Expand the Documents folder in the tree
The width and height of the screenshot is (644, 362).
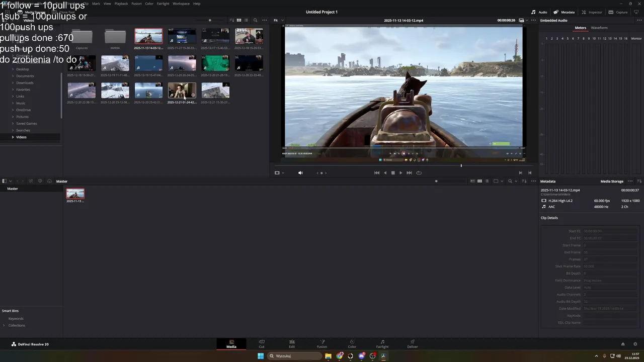coord(13,76)
